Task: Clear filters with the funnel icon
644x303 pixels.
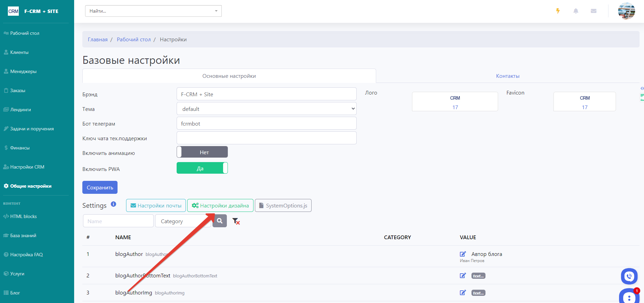Action: click(x=236, y=221)
